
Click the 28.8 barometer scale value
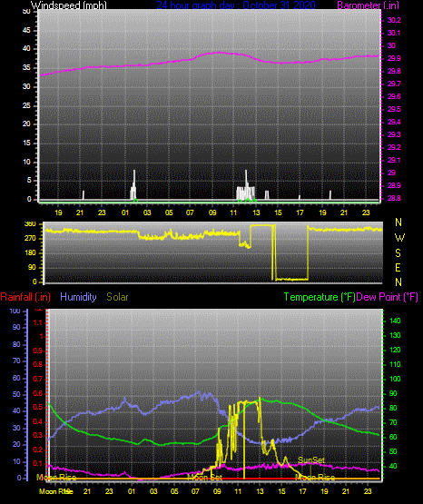tap(394, 198)
